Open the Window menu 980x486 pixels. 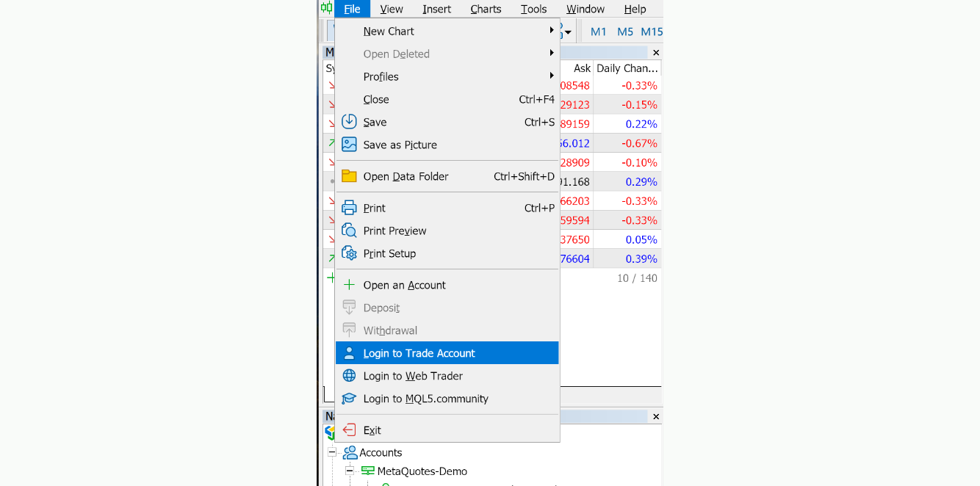click(586, 9)
